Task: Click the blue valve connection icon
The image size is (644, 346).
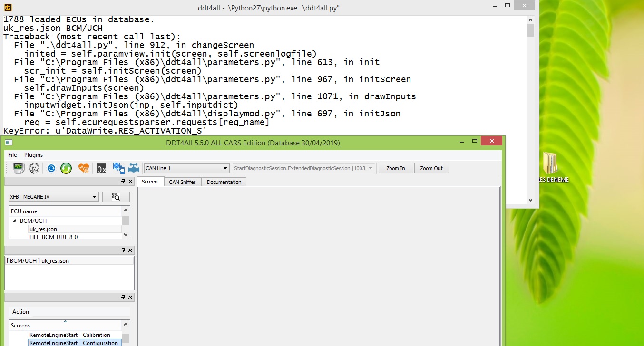Action: pos(134,168)
